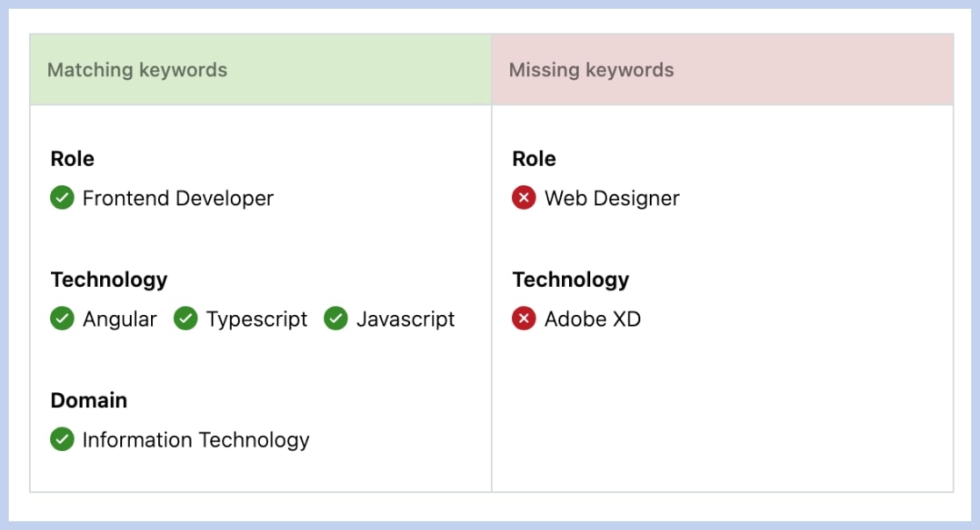
Task: Select the Matching keywords column header
Action: [x=137, y=70]
